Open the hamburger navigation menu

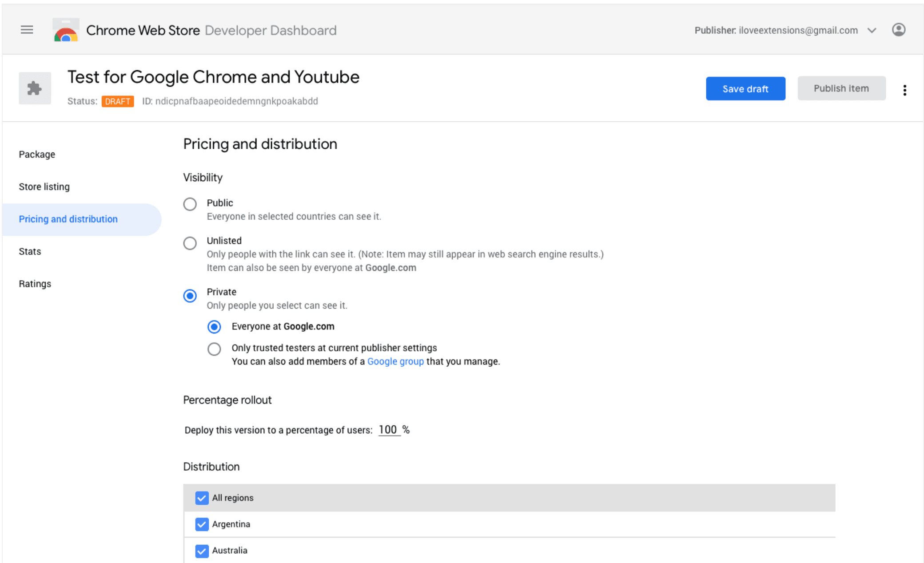(x=27, y=30)
